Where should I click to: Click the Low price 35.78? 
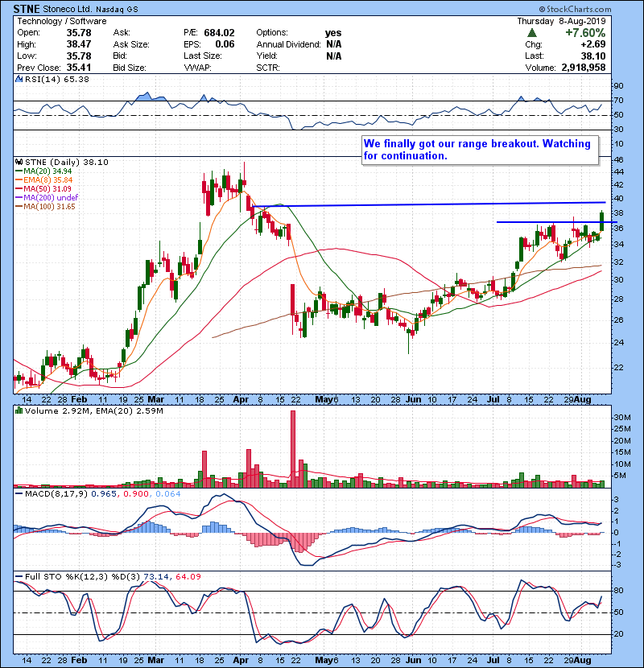pos(79,56)
